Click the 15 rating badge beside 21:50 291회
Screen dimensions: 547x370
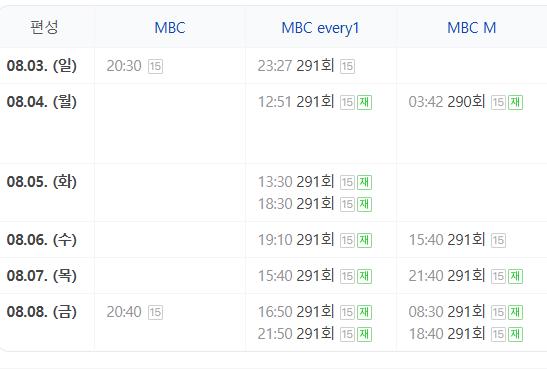(347, 334)
